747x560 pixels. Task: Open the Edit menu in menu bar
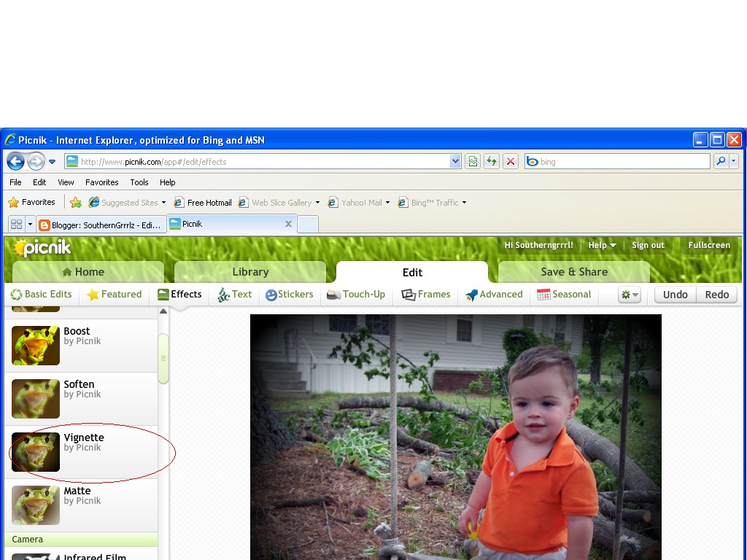click(x=39, y=182)
